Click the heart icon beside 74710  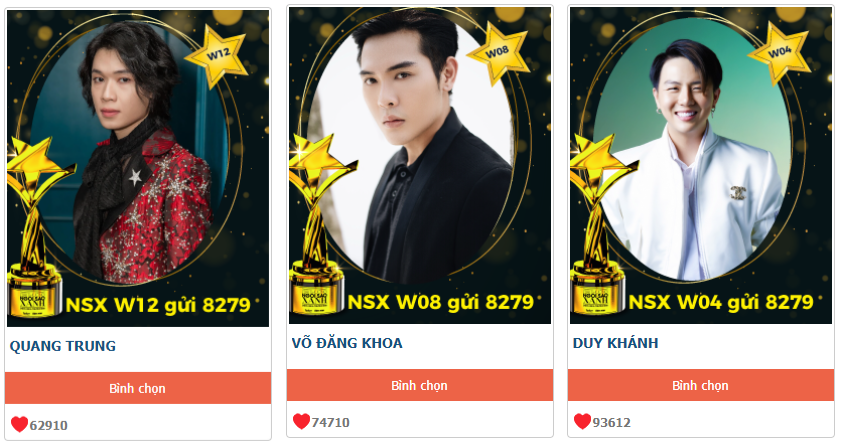tap(301, 422)
